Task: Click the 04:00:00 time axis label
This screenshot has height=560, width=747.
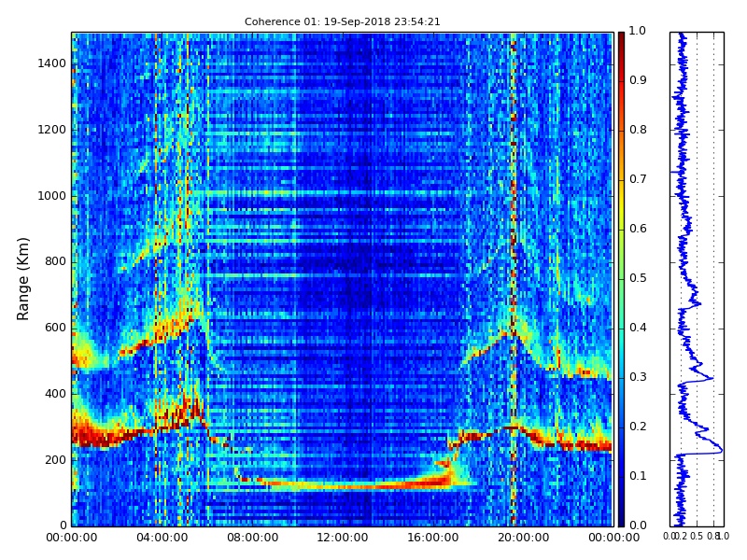Action: (162, 538)
